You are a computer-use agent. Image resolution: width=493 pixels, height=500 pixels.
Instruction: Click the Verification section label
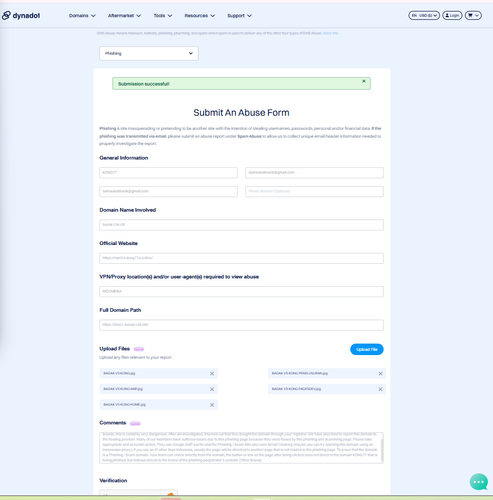coord(113,481)
